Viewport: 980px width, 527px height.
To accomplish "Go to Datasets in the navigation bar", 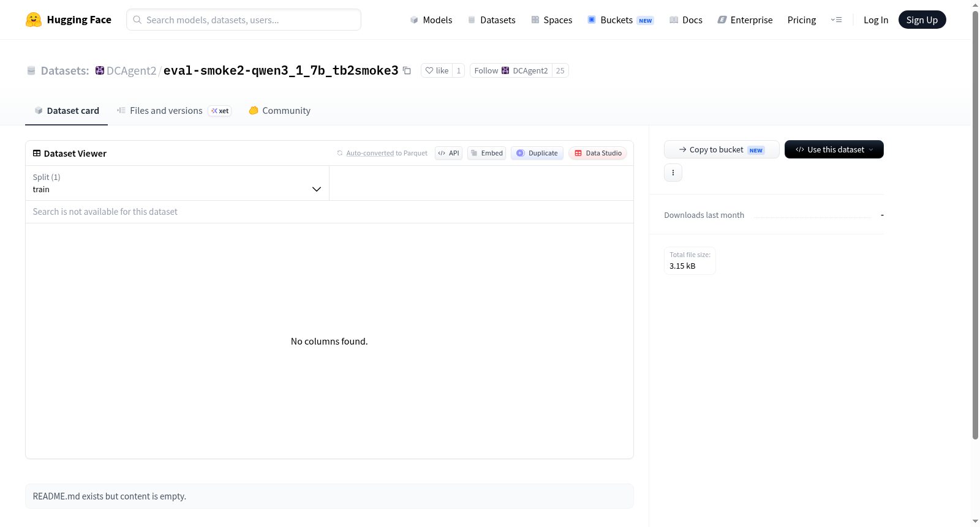I will tap(491, 20).
